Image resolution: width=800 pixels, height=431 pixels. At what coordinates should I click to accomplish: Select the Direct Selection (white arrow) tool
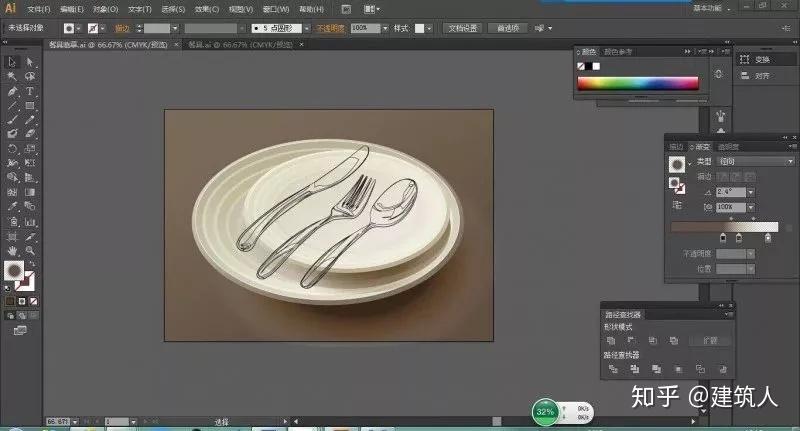point(30,62)
